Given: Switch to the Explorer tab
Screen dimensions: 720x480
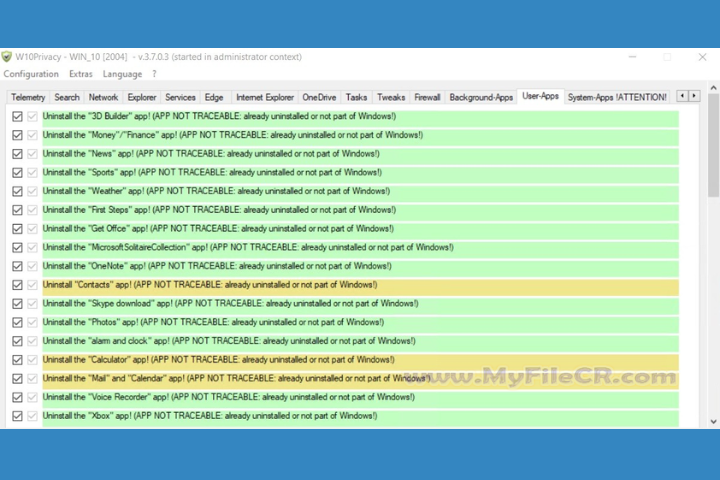Looking at the screenshot, I should tap(142, 97).
